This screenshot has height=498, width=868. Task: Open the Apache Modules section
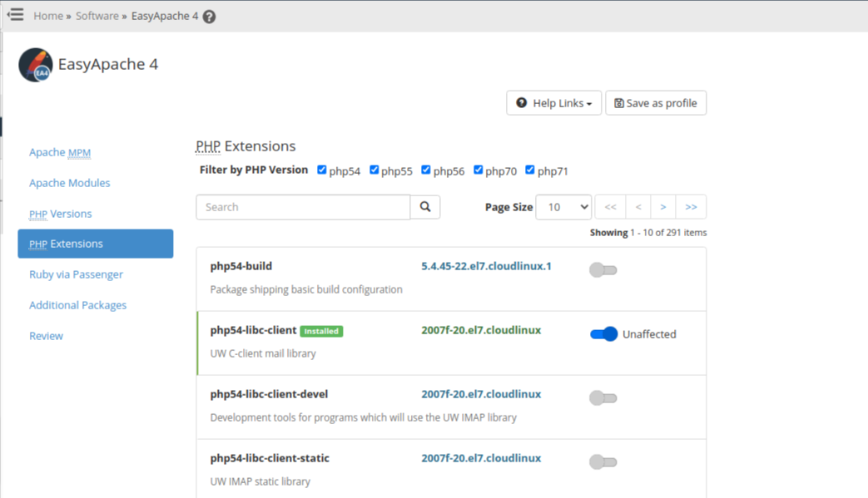(70, 183)
